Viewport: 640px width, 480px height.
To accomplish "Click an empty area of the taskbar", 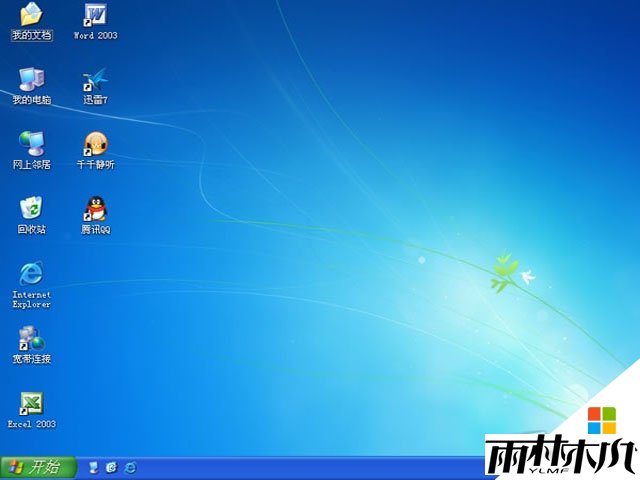I will coord(300,468).
